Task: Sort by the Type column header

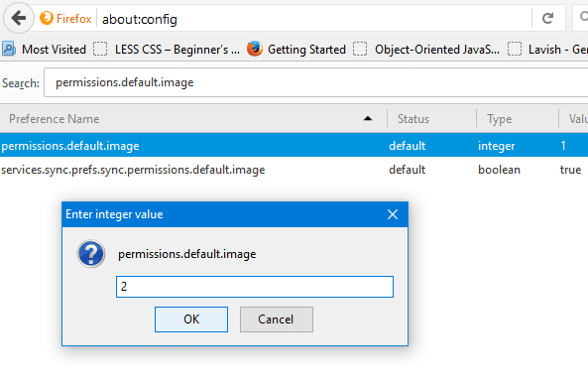Action: click(518, 119)
